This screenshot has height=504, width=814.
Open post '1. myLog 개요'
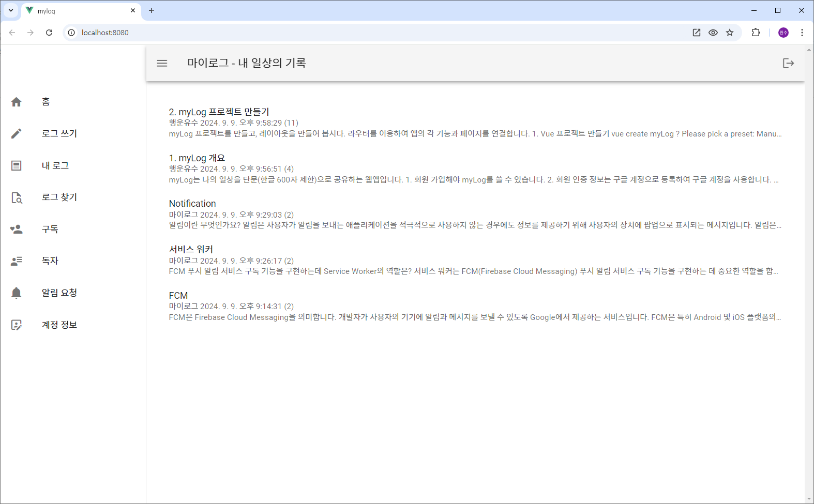[197, 158]
